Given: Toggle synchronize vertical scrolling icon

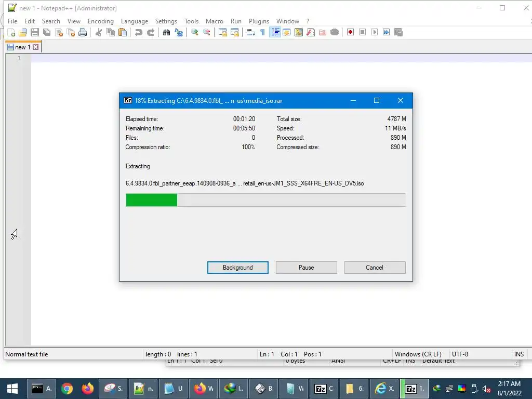Looking at the screenshot, I should (222, 32).
